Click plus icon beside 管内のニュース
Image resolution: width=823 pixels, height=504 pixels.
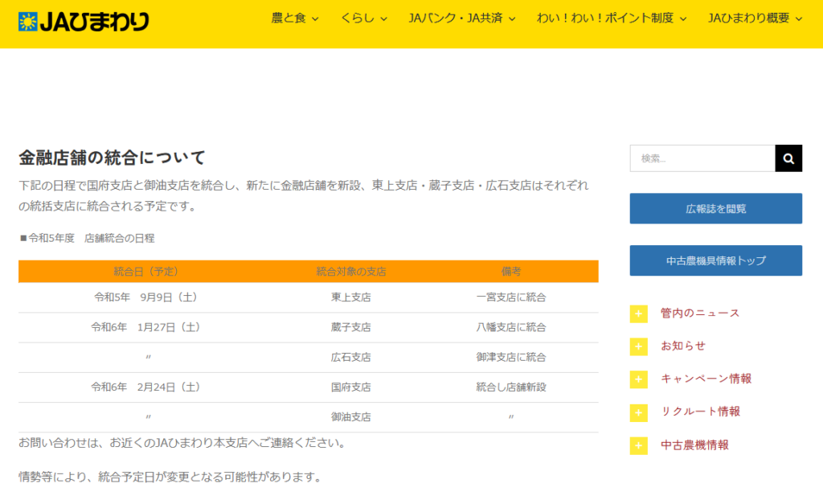[639, 313]
